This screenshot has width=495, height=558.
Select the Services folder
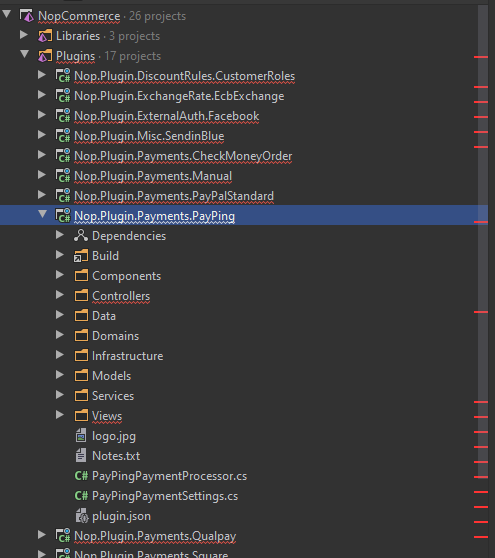[113, 396]
